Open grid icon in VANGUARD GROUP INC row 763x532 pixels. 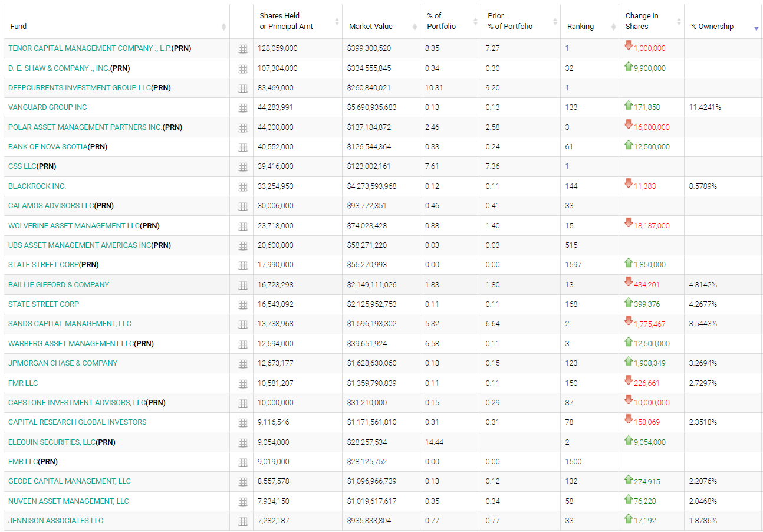242,109
